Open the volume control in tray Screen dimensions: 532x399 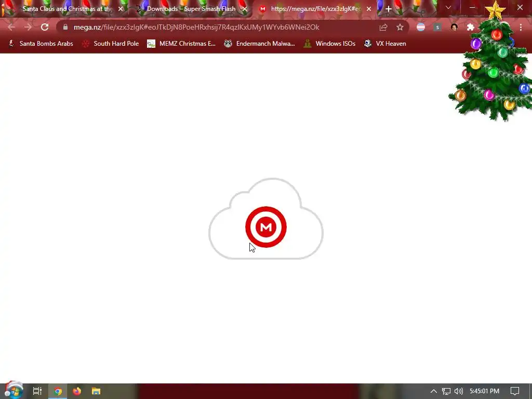pyautogui.click(x=459, y=391)
